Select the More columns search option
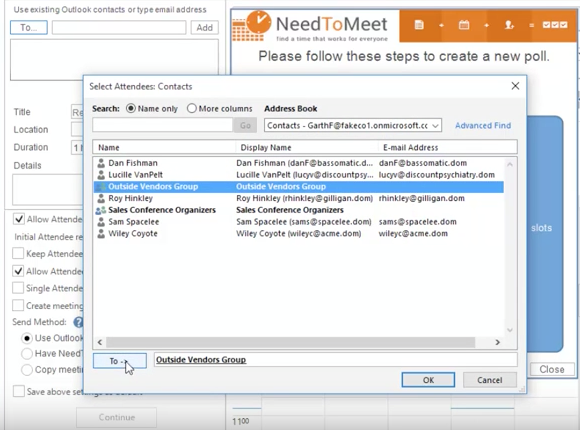Screen dimensions: 580x430 pos(192,108)
